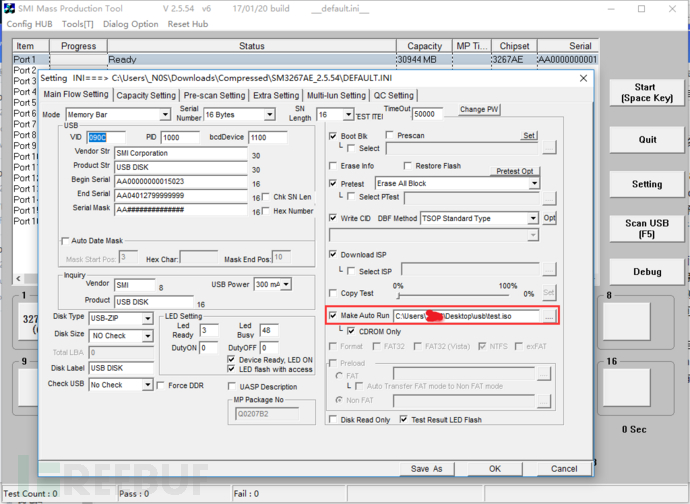Click the Reset Hub menu
Image resolution: width=690 pixels, height=504 pixels.
(188, 24)
